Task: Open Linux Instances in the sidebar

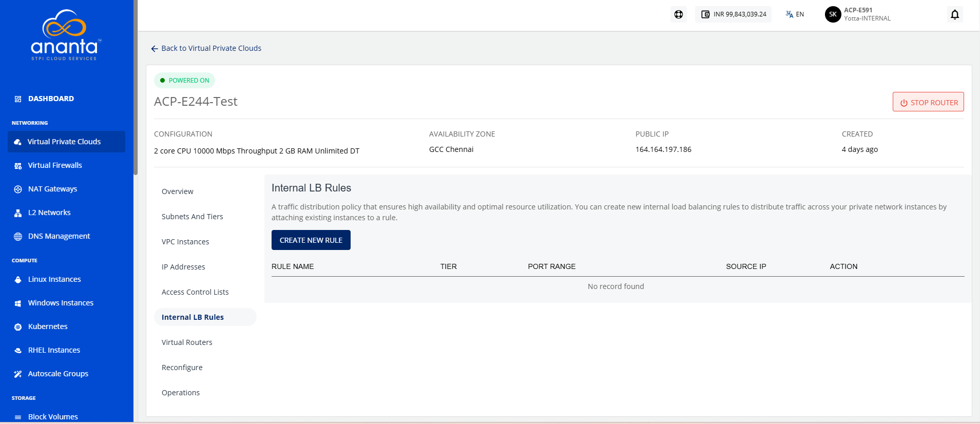Action: click(54, 279)
